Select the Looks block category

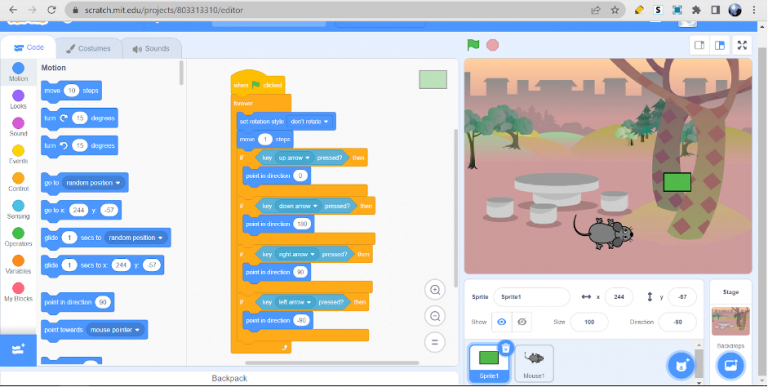pos(18,99)
